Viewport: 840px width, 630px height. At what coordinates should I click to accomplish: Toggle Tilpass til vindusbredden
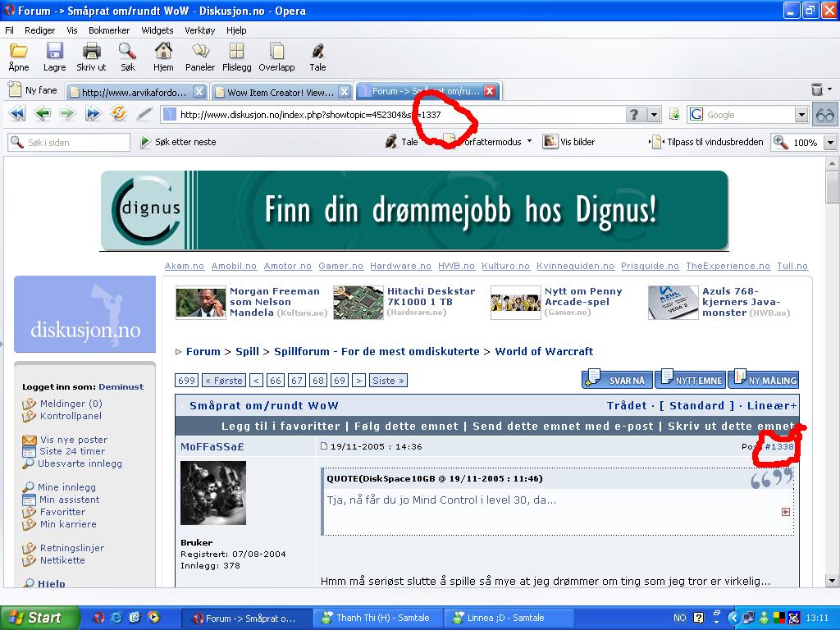tap(706, 142)
